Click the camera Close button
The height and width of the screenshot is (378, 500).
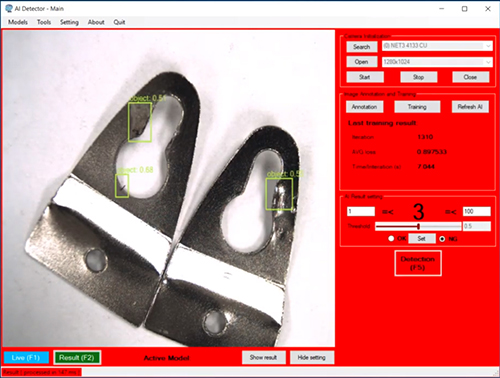pos(471,77)
